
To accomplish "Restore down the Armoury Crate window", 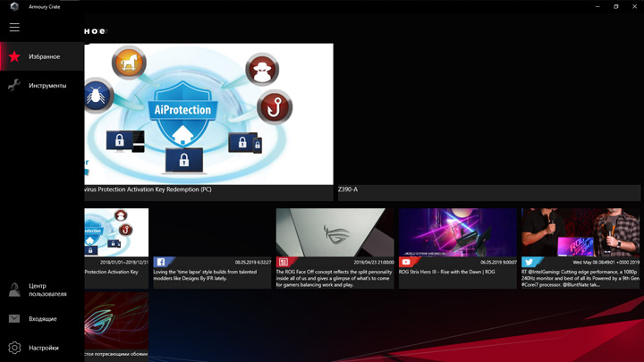I will 616,6.
